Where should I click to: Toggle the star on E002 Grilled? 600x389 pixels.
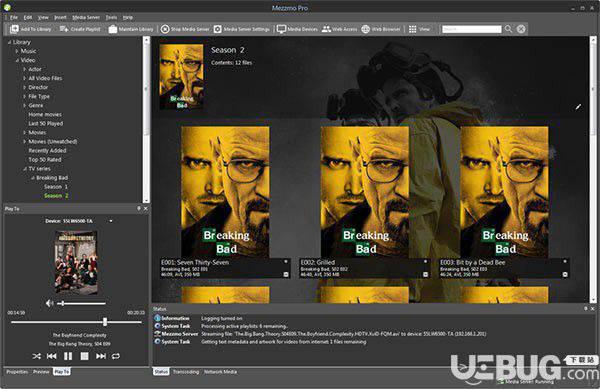[426, 262]
